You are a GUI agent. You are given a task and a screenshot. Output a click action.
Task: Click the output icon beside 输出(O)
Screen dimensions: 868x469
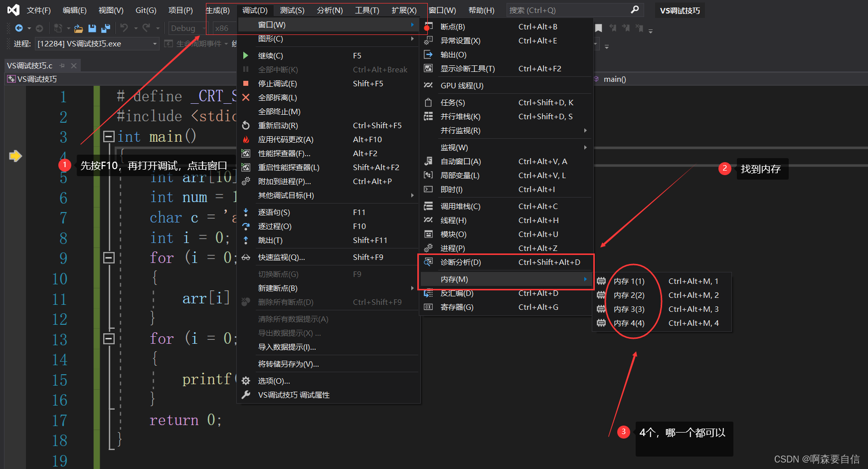pos(428,54)
